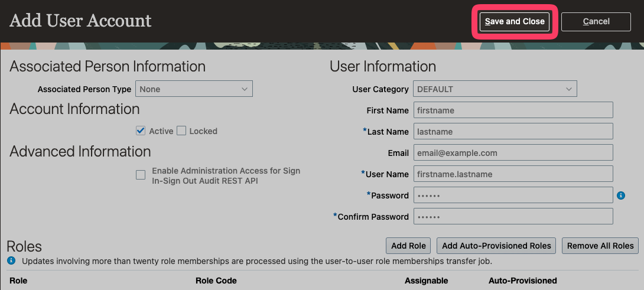Open the Associated Person Type dropdown
The height and width of the screenshot is (290, 644).
click(x=194, y=89)
